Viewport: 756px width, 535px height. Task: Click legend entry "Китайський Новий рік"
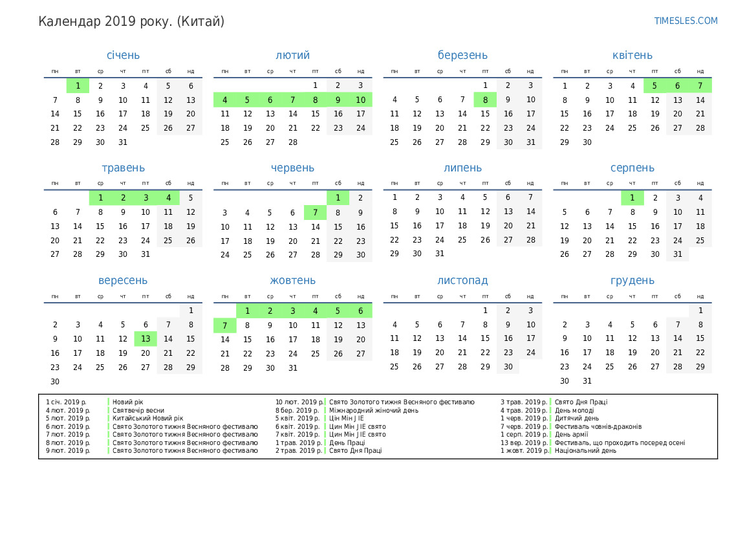(x=147, y=419)
